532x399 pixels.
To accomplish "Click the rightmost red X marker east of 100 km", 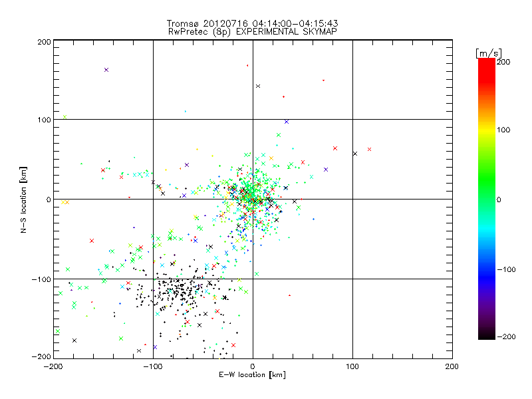I will (370, 149).
